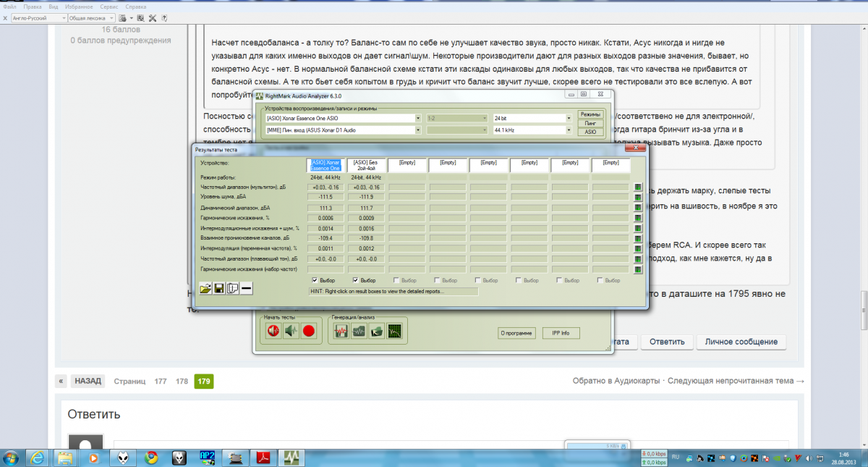Image resolution: width=868 pixels, height=467 pixels.
Task: Open dynamic range graph icon
Action: click(x=638, y=208)
